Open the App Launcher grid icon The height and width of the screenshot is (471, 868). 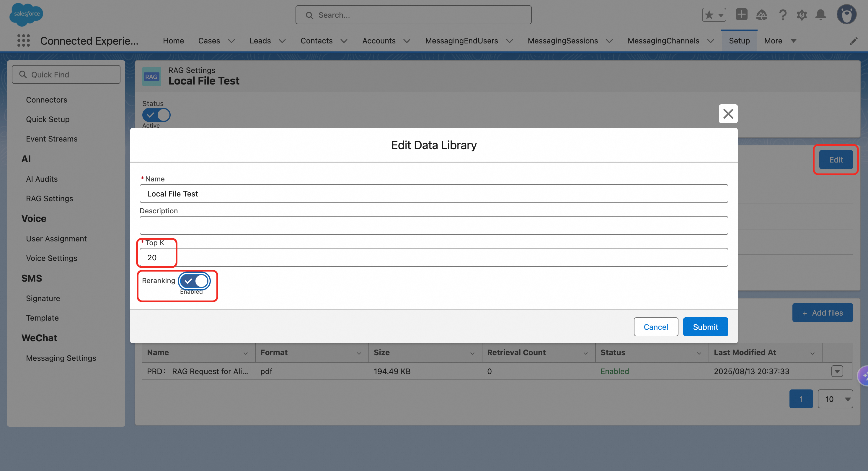[x=23, y=41]
